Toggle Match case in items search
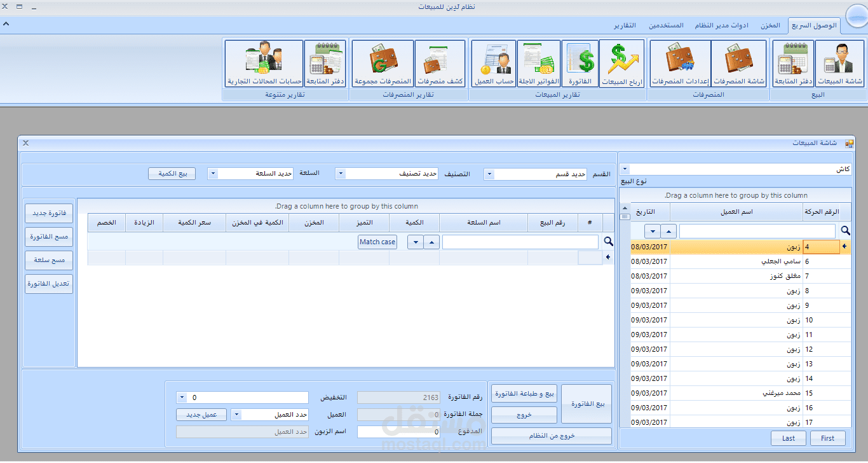The height and width of the screenshot is (463, 868). (x=377, y=242)
